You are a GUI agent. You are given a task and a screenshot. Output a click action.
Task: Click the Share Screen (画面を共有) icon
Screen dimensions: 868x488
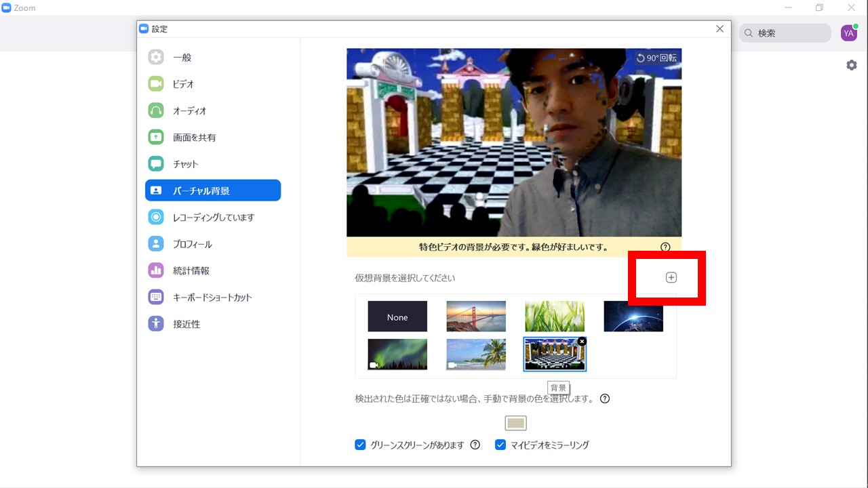pyautogui.click(x=156, y=137)
